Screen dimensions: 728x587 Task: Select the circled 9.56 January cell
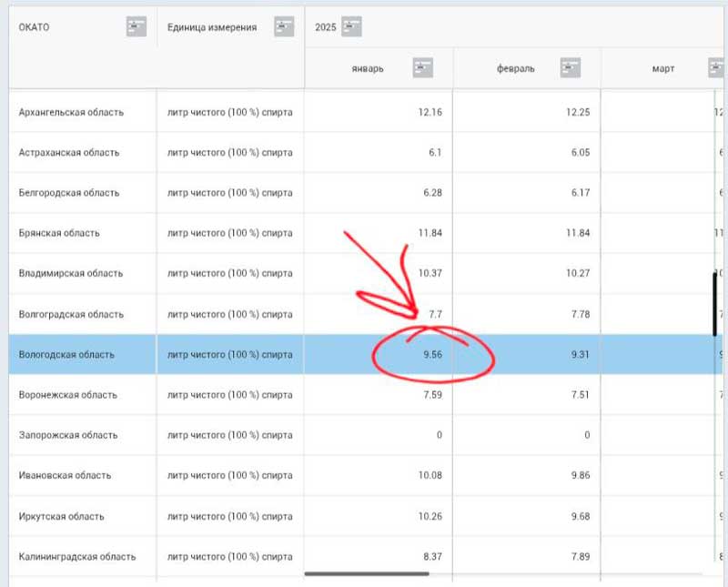[x=432, y=354]
